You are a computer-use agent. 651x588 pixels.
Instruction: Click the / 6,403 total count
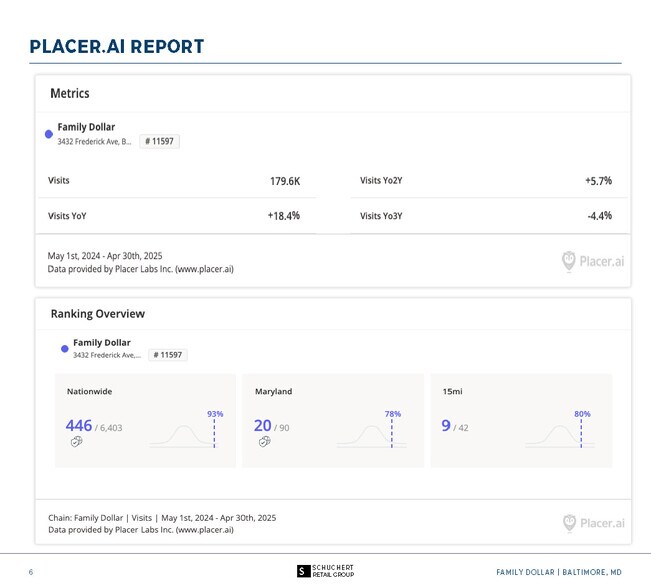(108, 428)
